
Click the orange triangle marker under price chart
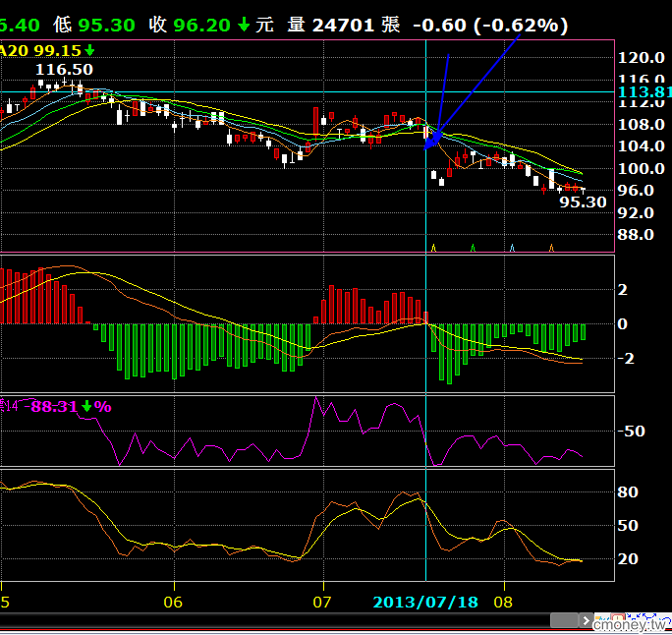point(551,248)
